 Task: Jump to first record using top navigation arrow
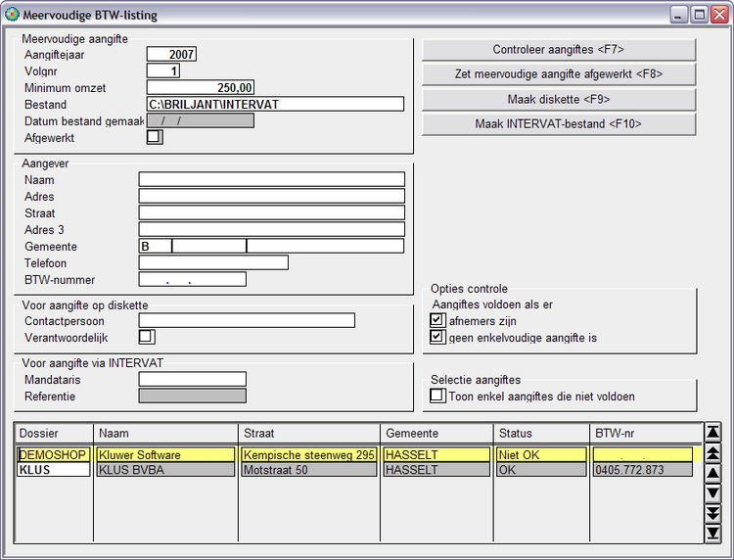point(712,432)
